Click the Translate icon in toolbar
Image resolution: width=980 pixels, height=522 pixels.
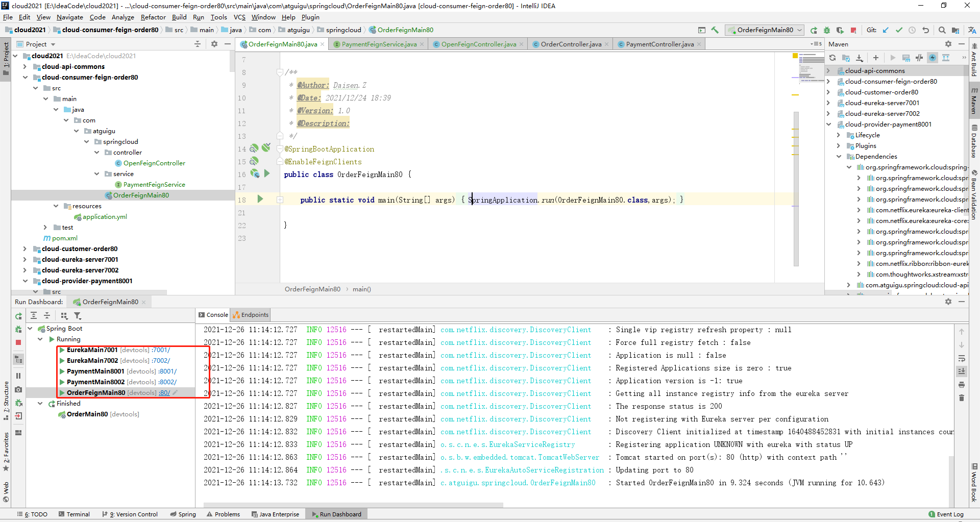point(972,30)
